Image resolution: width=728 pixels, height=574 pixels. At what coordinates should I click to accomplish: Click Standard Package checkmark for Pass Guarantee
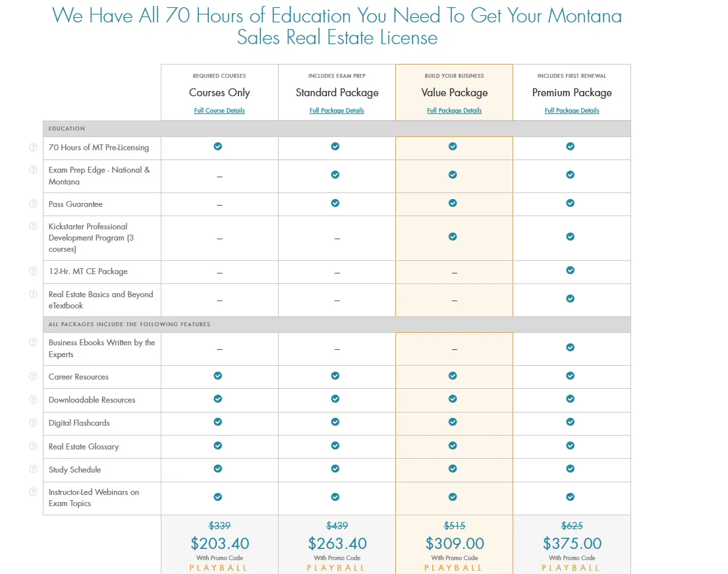pyautogui.click(x=336, y=203)
